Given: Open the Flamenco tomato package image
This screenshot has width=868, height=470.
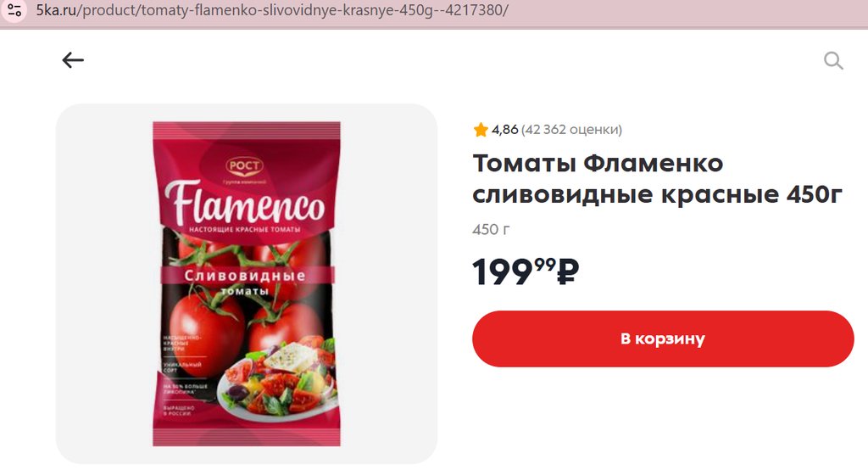Looking at the screenshot, I should click(247, 283).
